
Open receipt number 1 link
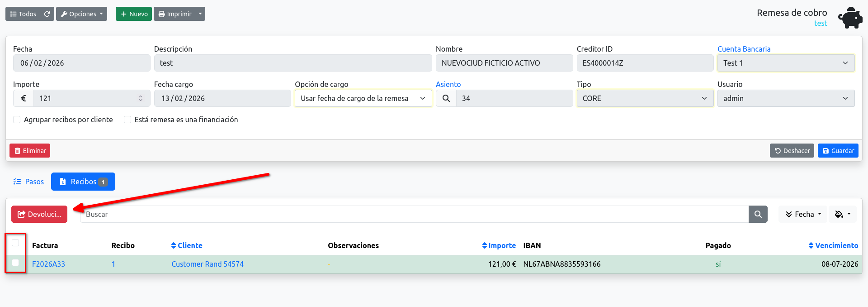(113, 264)
